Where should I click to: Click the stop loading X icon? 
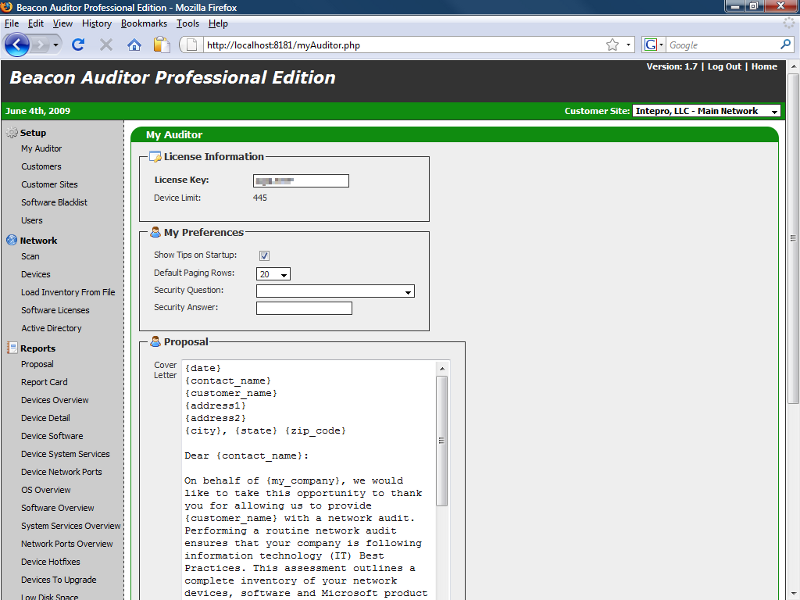tap(106, 45)
